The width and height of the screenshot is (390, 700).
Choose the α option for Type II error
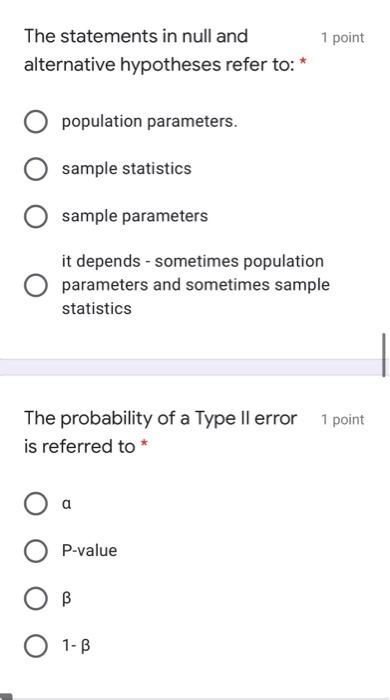(x=35, y=504)
